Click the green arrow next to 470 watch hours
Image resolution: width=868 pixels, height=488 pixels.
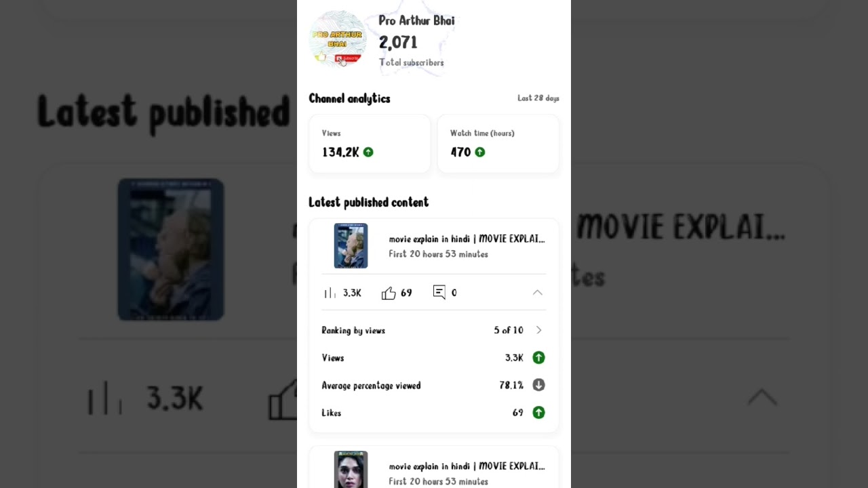coord(480,152)
